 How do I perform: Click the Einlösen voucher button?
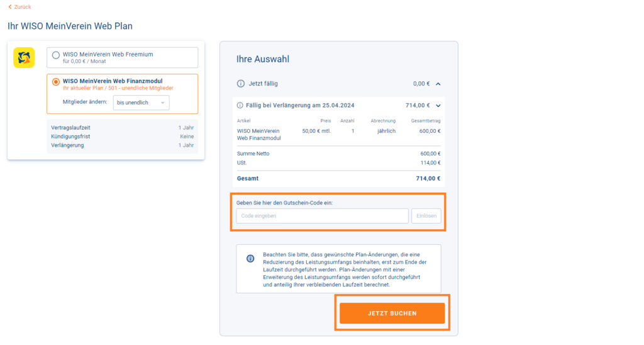point(426,216)
